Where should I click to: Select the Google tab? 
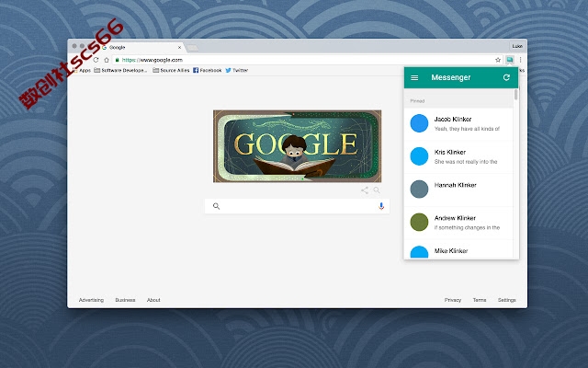[x=141, y=47]
